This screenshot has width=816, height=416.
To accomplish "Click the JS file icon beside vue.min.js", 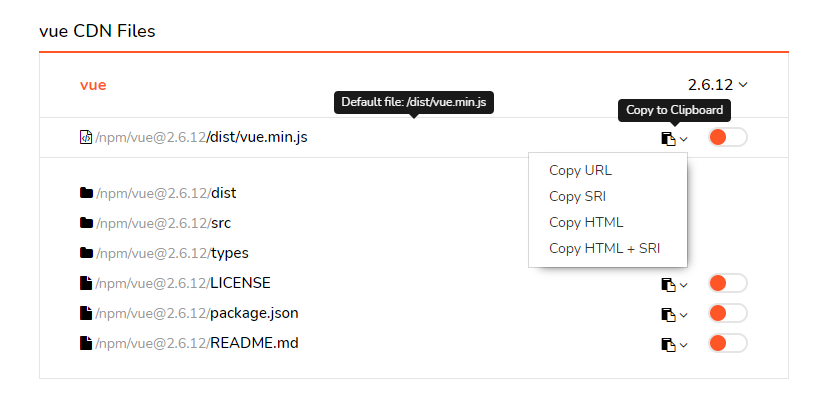I will point(86,137).
